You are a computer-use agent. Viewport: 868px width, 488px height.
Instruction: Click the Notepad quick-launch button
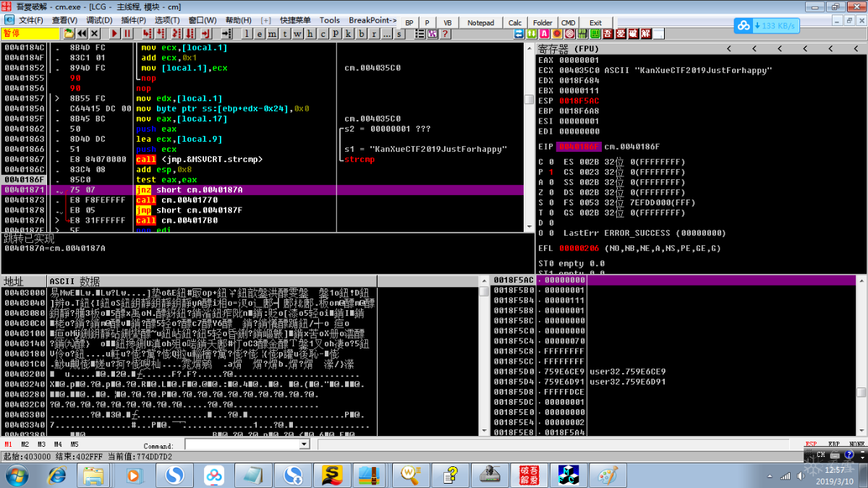click(480, 23)
